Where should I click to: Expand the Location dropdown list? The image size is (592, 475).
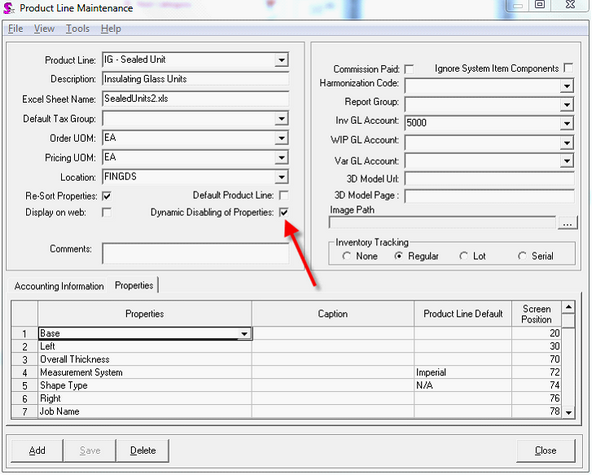tap(281, 177)
